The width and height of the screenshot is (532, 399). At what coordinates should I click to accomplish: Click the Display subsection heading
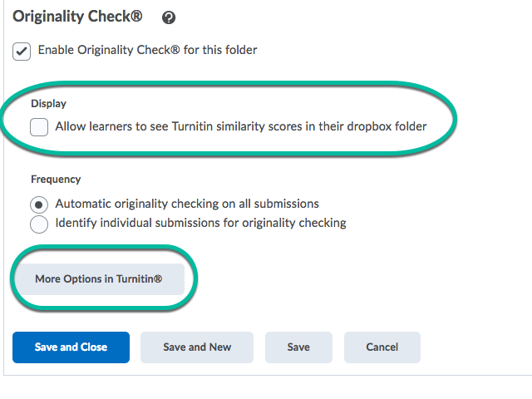click(x=48, y=103)
